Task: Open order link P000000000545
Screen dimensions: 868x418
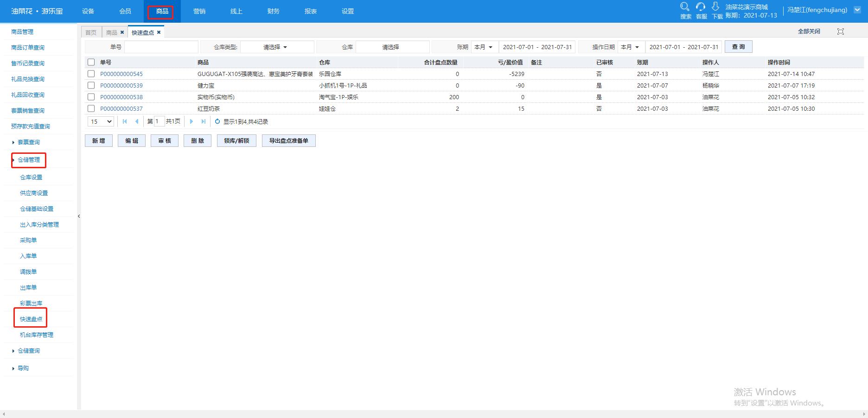Action: pyautogui.click(x=121, y=74)
